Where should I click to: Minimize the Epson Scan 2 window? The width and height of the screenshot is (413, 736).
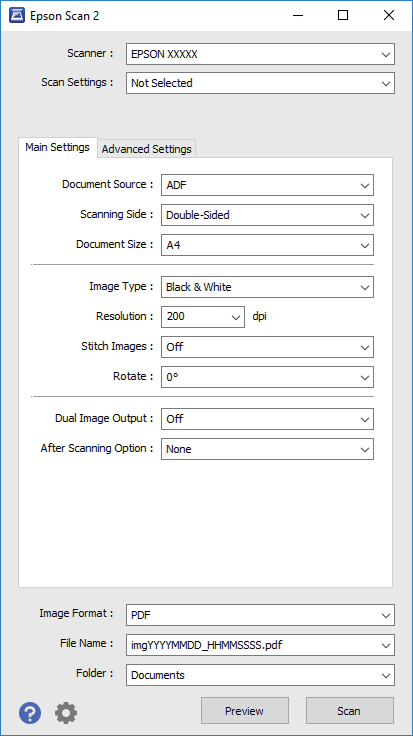(x=298, y=15)
